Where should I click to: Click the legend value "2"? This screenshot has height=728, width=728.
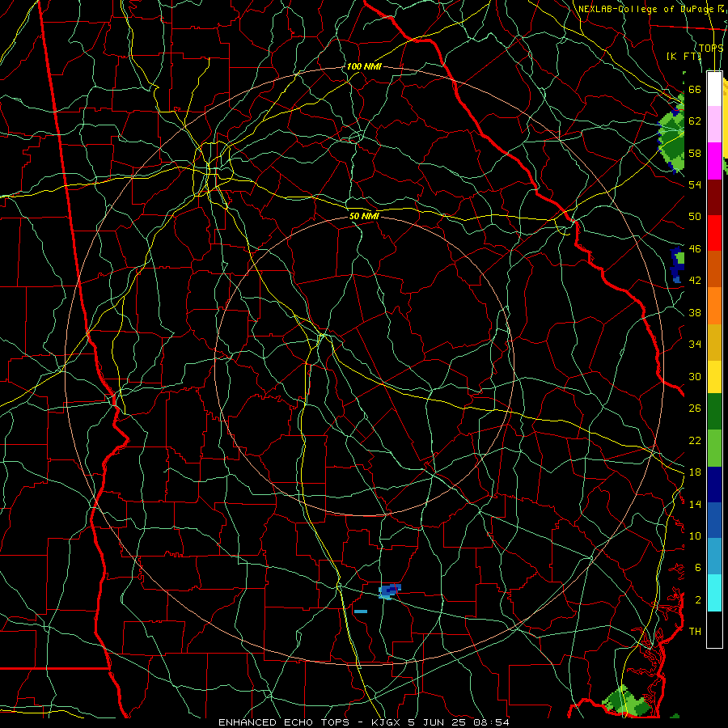click(x=698, y=600)
